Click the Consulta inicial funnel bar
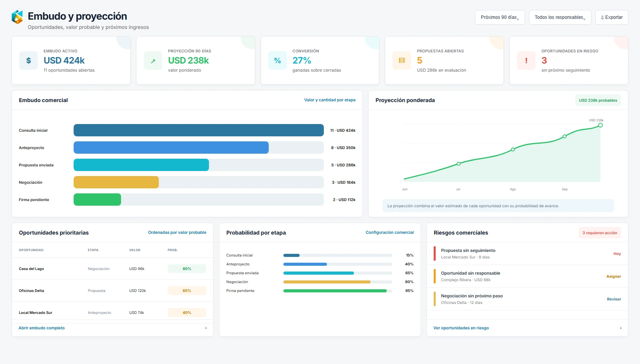Screen dimensions: 640x364 [x=199, y=130]
